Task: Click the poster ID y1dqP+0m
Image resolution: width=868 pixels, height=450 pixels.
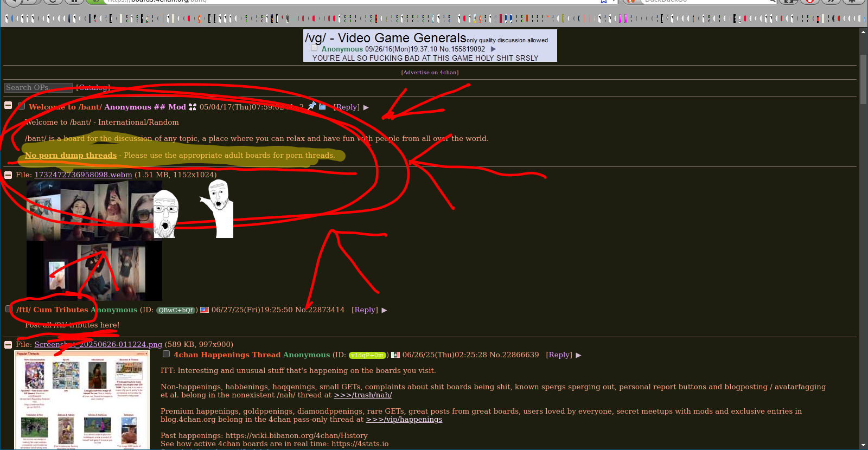Action: coord(367,355)
